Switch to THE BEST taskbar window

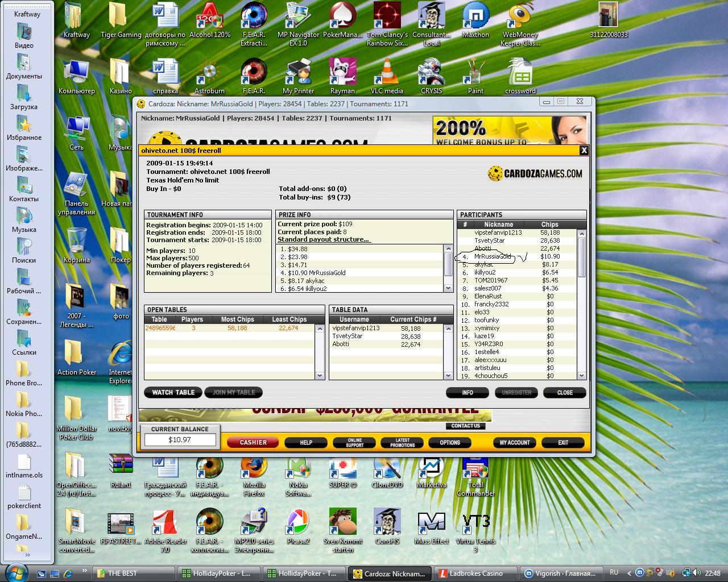point(134,573)
